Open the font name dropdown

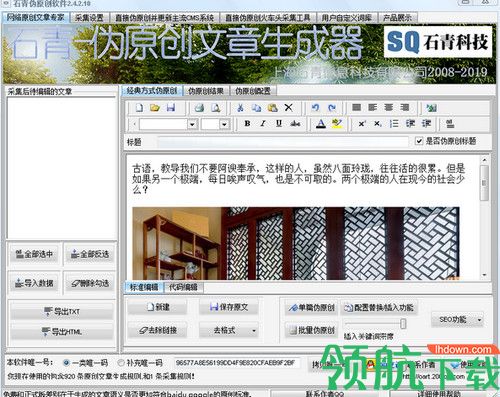[x=192, y=124]
